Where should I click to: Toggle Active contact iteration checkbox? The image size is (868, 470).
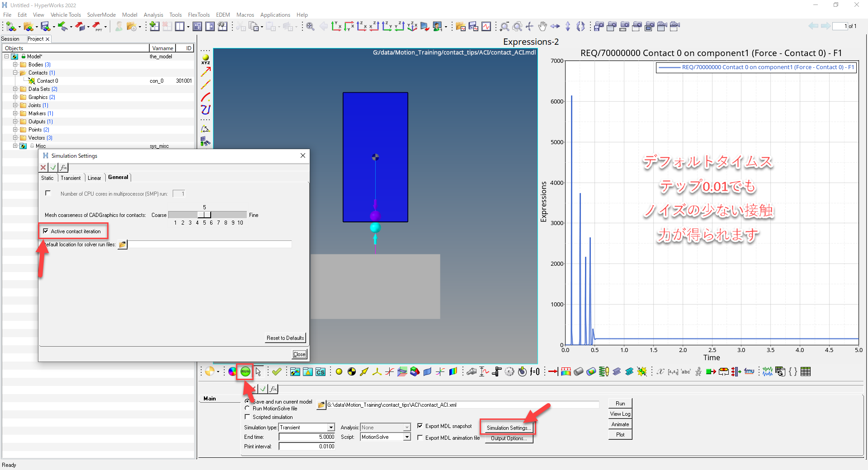point(46,231)
